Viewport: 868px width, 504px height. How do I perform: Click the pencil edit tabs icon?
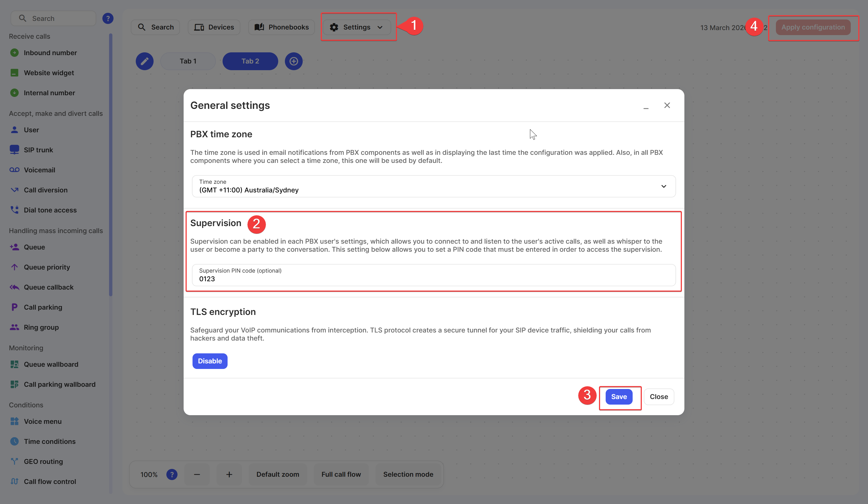(144, 61)
